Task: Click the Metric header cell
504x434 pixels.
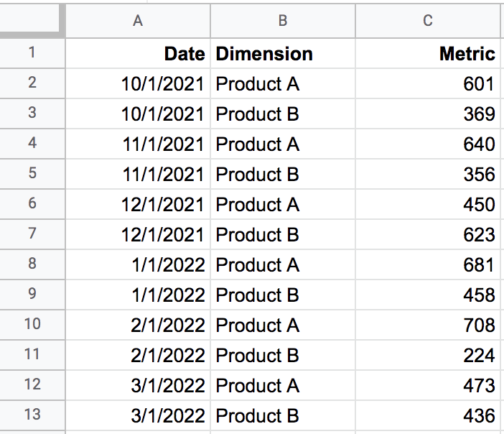Action: (x=428, y=54)
